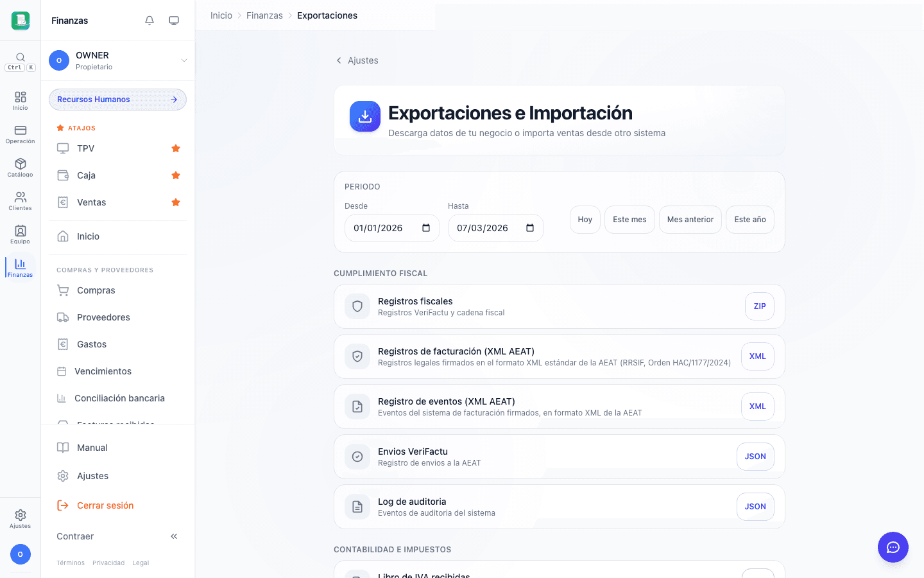Image resolution: width=924 pixels, height=578 pixels.
Task: Open Equipo section in icon rail
Action: pyautogui.click(x=21, y=234)
